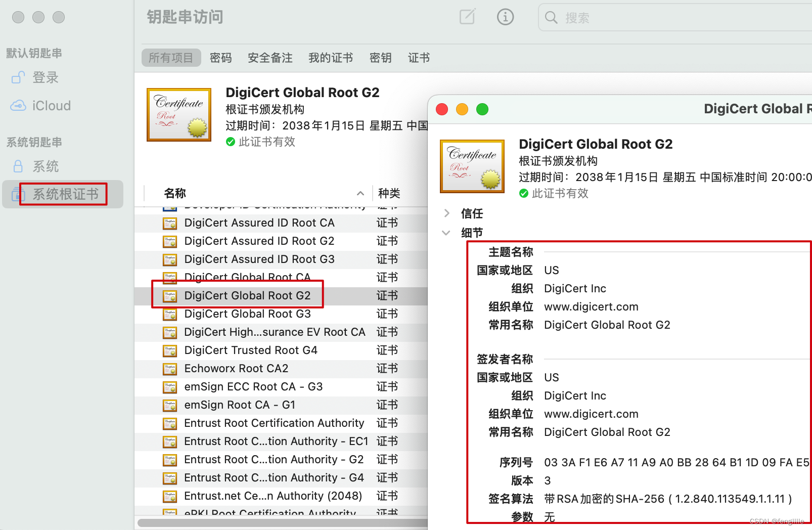Screen dimensions: 812x530
Task: Click the compose/new item icon in the toolbar
Action: pyautogui.click(x=467, y=17)
